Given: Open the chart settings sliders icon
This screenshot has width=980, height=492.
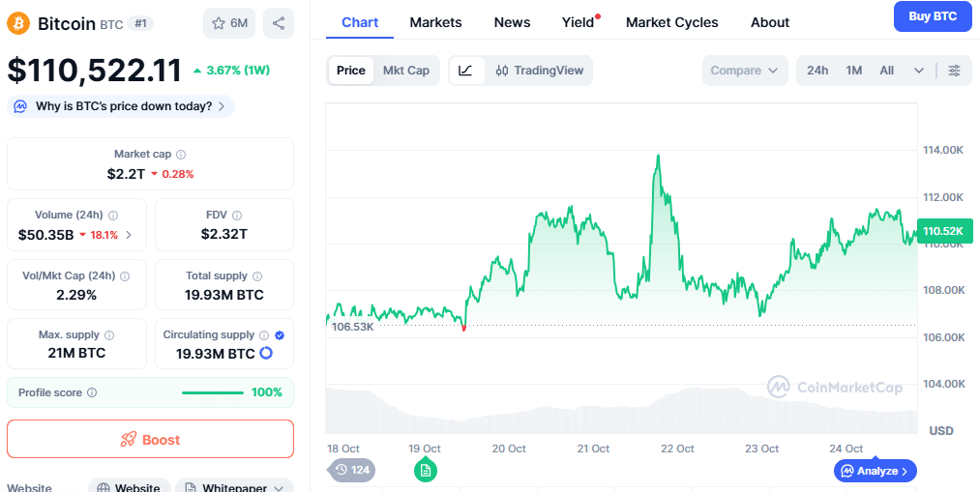Looking at the screenshot, I should (954, 71).
